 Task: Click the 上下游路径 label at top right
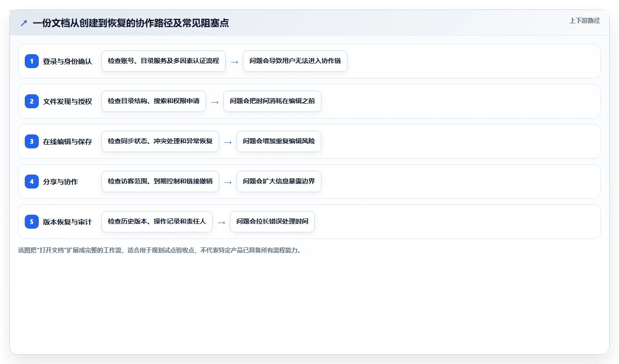pos(584,21)
